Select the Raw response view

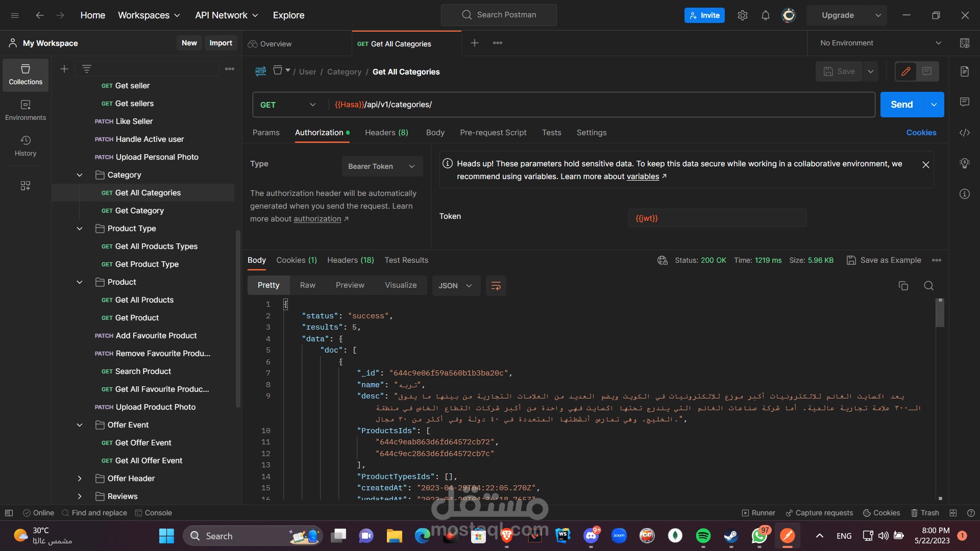click(308, 285)
